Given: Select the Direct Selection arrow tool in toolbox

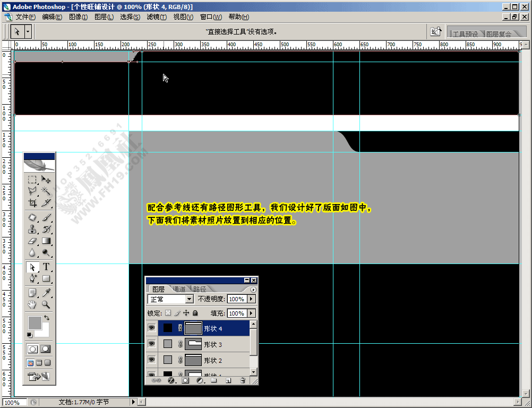Looking at the screenshot, I should tap(32, 267).
